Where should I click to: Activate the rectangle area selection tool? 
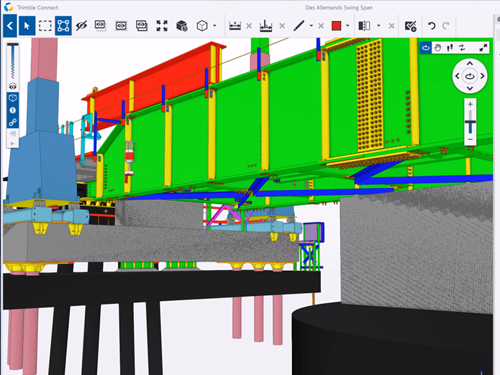pos(45,26)
